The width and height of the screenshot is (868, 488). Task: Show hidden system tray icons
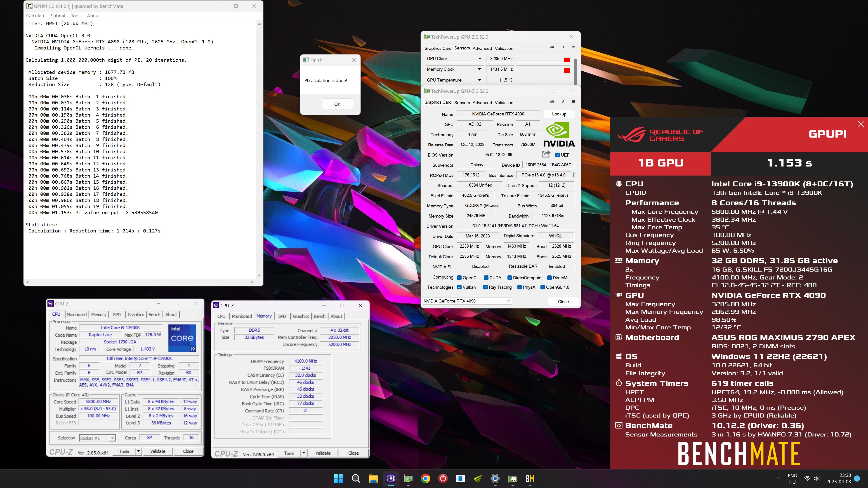tap(779, 479)
